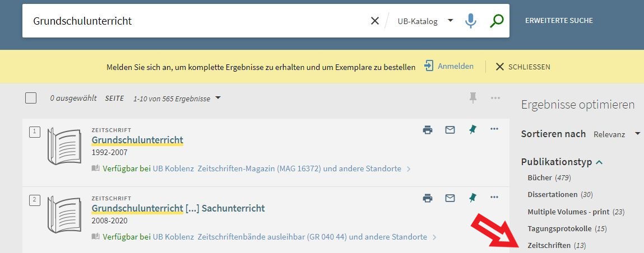Print the Sachunterricht journal record
Viewport: 644px width, 253px height.
pos(428,198)
